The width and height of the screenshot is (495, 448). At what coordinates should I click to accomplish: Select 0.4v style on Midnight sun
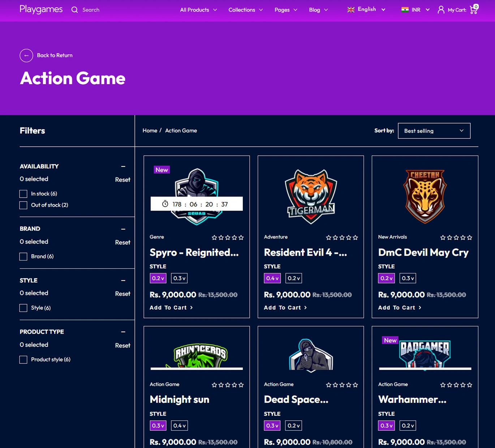(179, 426)
